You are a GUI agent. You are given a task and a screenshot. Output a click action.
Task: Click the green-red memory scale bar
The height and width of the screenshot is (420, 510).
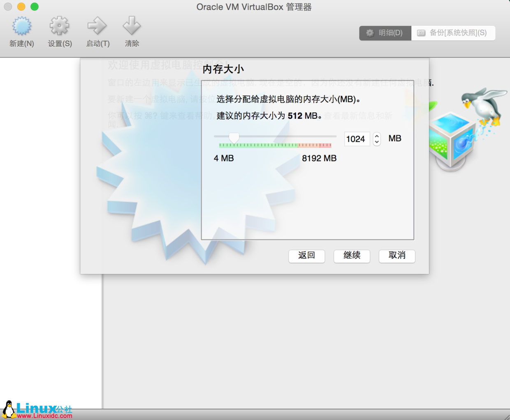[x=275, y=145]
